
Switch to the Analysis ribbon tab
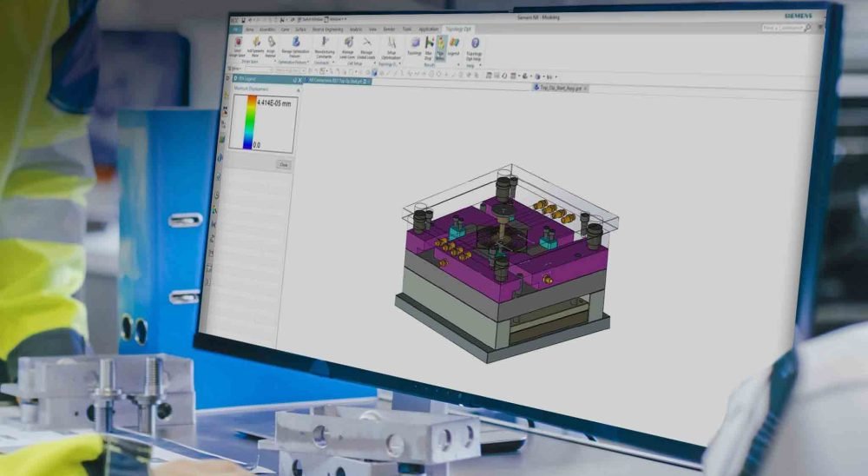tap(356, 30)
